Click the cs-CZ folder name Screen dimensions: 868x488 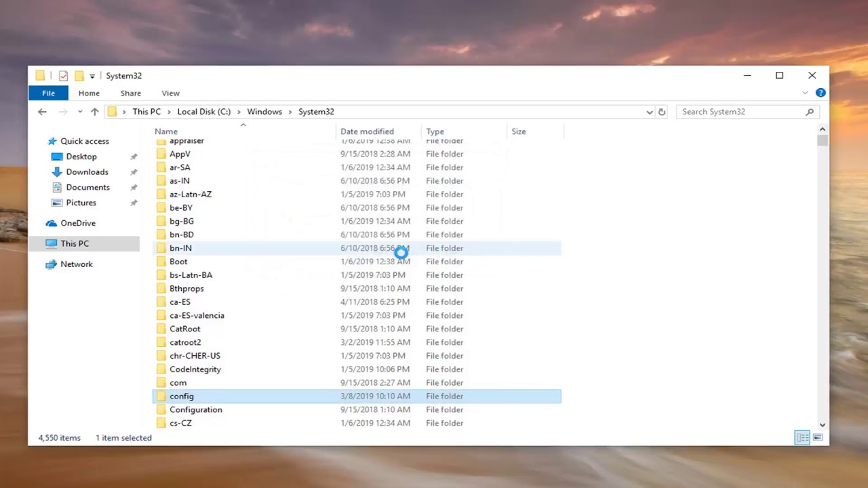(x=180, y=423)
